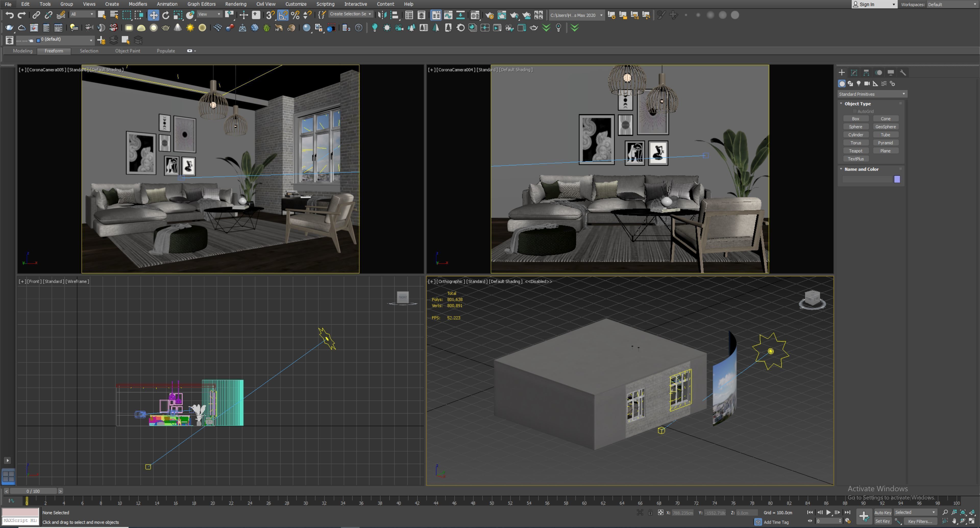Select the Move transform tool
Screen dimensions: 980x528
click(x=153, y=15)
